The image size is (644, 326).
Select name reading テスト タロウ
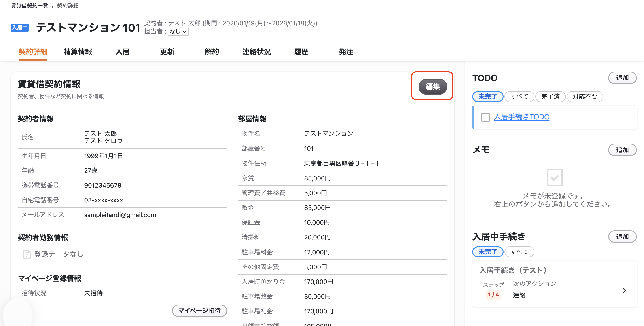tap(103, 141)
